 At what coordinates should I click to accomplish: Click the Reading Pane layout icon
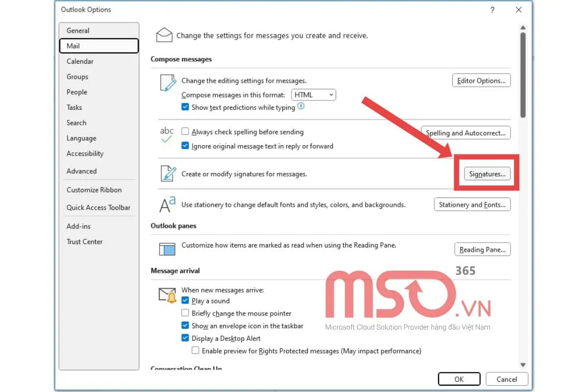tap(168, 249)
